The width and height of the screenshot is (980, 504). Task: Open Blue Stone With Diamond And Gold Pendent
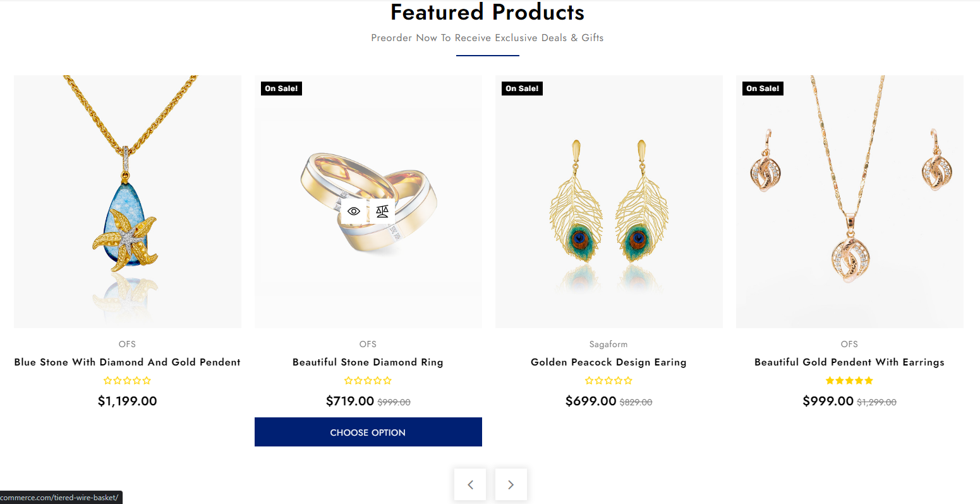coord(127,362)
